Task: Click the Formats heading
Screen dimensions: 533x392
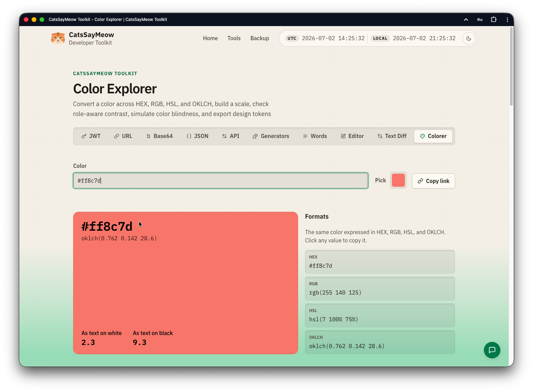Action: point(317,217)
